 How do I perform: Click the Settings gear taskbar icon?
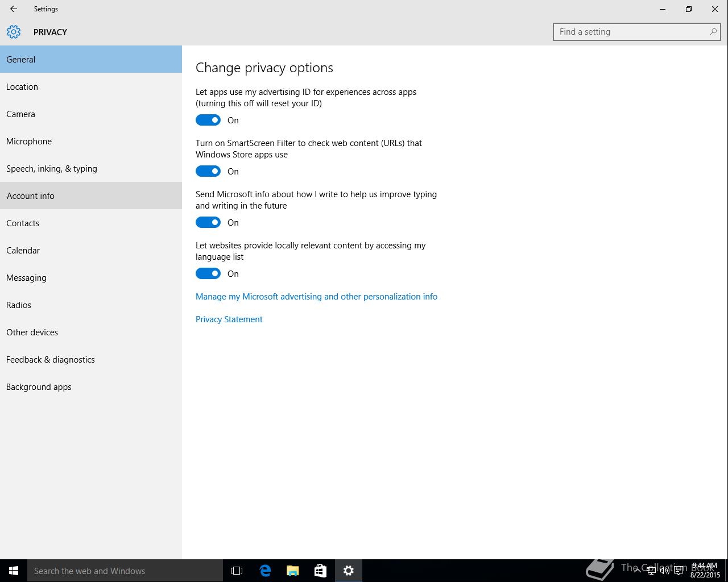tap(349, 571)
